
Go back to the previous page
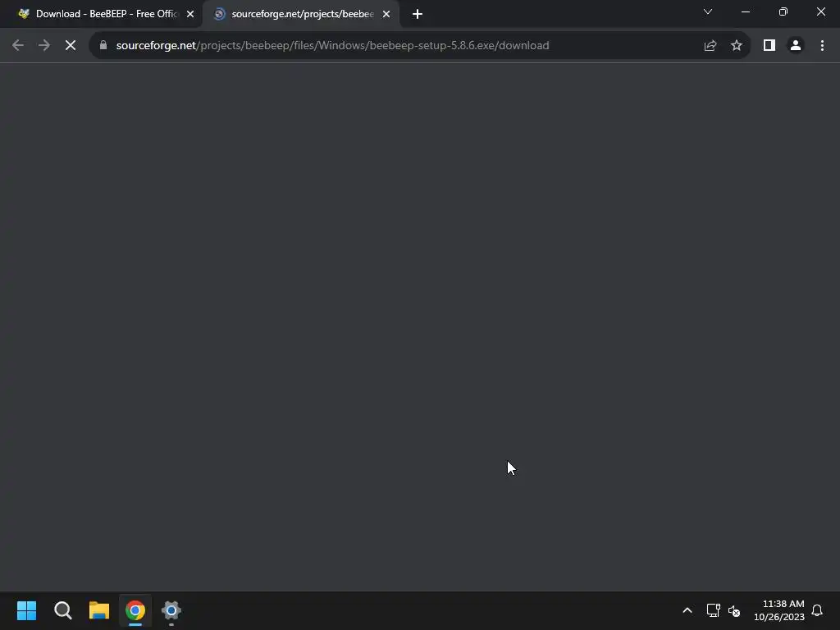pos(18,46)
